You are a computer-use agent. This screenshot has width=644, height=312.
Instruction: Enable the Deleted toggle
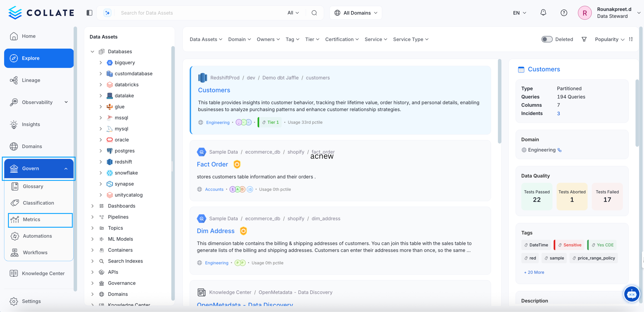tap(547, 39)
